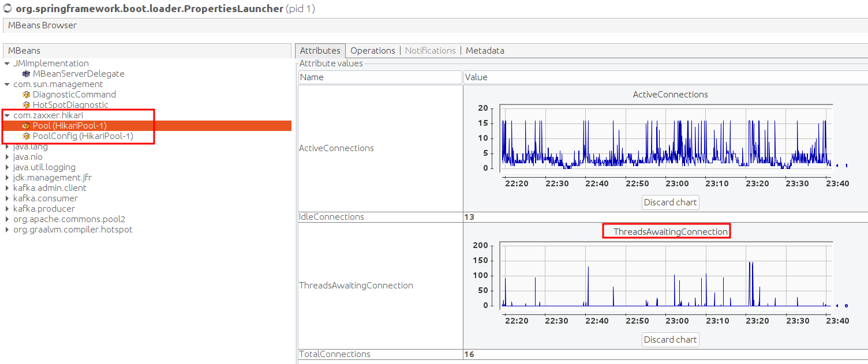
Task: Click the HotSpotDiagnostic MBean icon
Action: (x=26, y=104)
